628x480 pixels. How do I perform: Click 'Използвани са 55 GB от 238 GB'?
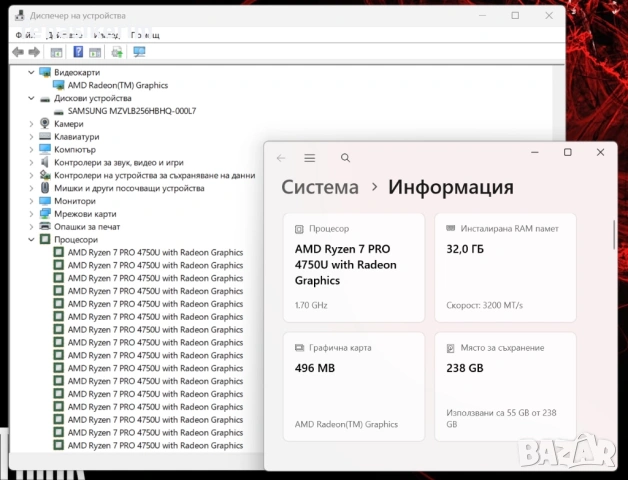click(501, 418)
